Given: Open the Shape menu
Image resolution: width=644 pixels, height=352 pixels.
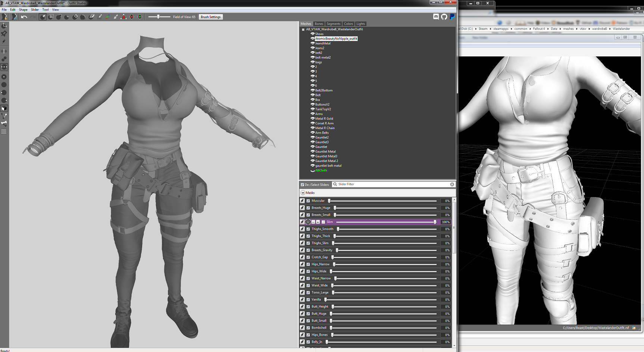Looking at the screenshot, I should (23, 10).
